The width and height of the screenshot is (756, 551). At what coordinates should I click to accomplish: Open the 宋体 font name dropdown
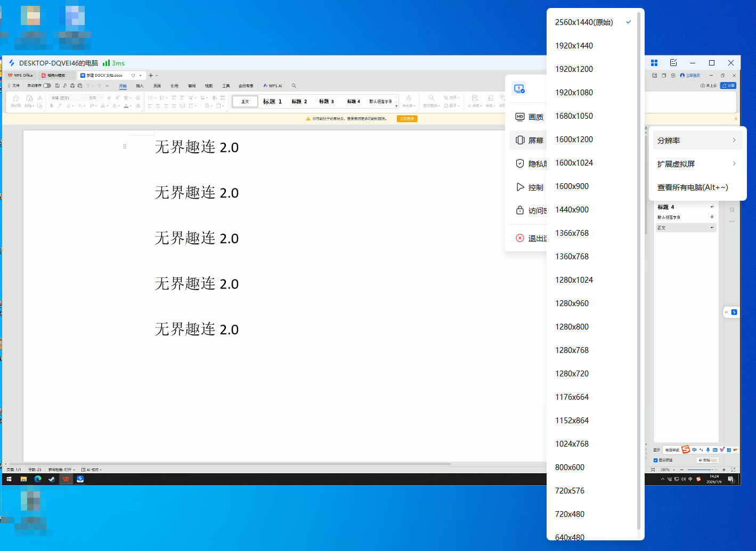pos(68,98)
